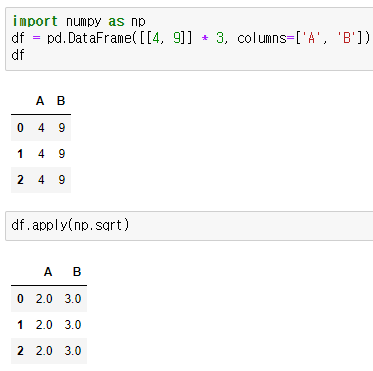Image resolution: width=373 pixels, height=371 pixels.
Task: Select column header B in first table
Action: point(61,101)
